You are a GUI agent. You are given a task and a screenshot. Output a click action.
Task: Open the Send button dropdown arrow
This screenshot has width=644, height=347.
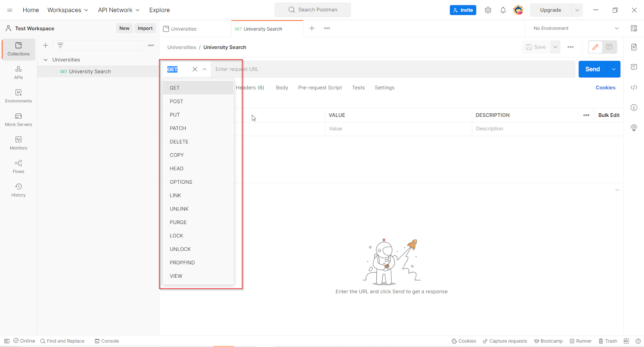coord(613,69)
